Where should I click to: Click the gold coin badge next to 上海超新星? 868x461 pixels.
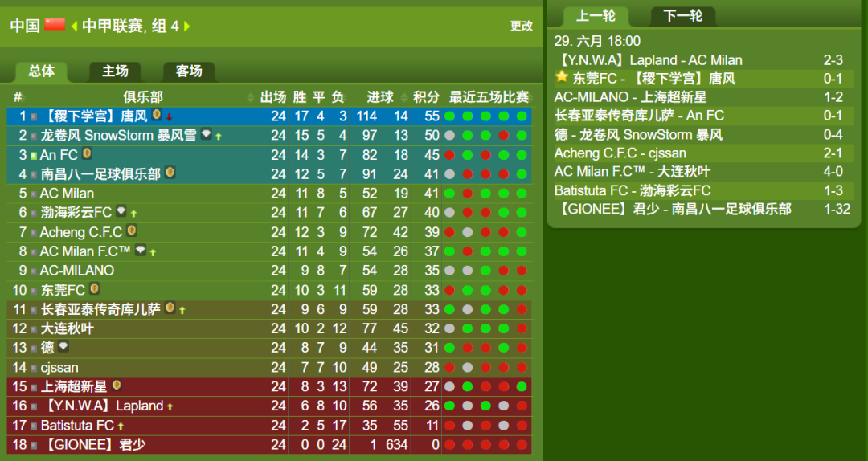117,385
